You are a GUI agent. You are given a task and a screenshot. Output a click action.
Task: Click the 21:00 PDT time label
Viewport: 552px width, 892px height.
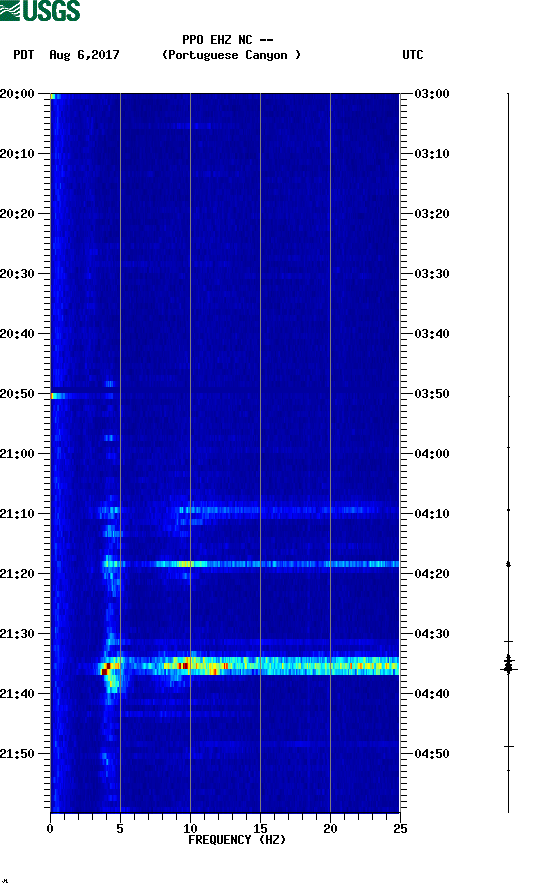17,454
